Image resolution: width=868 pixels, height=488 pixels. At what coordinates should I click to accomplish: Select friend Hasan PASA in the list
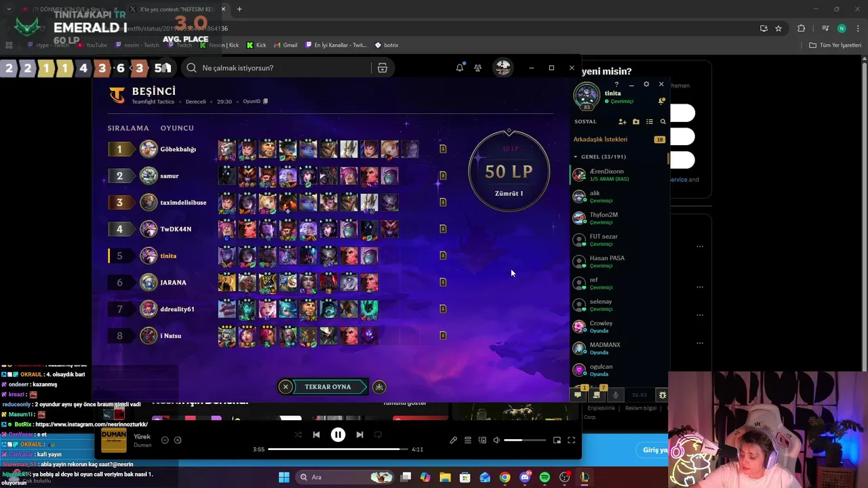click(x=620, y=262)
